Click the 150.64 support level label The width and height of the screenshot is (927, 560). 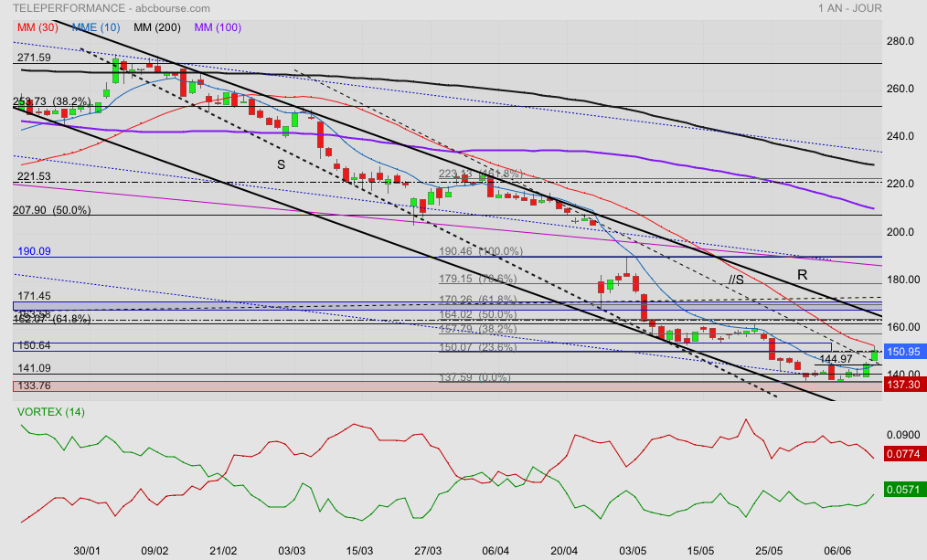click(x=34, y=345)
